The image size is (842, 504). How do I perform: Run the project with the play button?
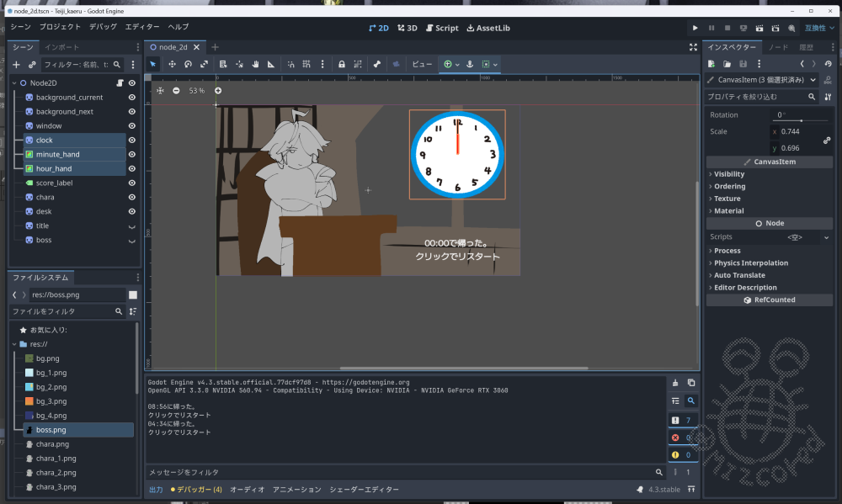point(695,28)
